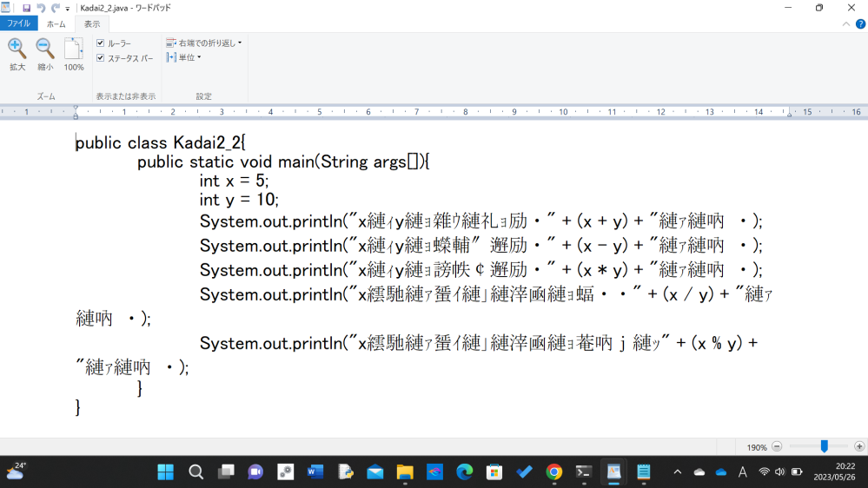Screen dimensions: 868x488
Task: Click the undo arrow in quick access toolbar
Action: coord(41,9)
